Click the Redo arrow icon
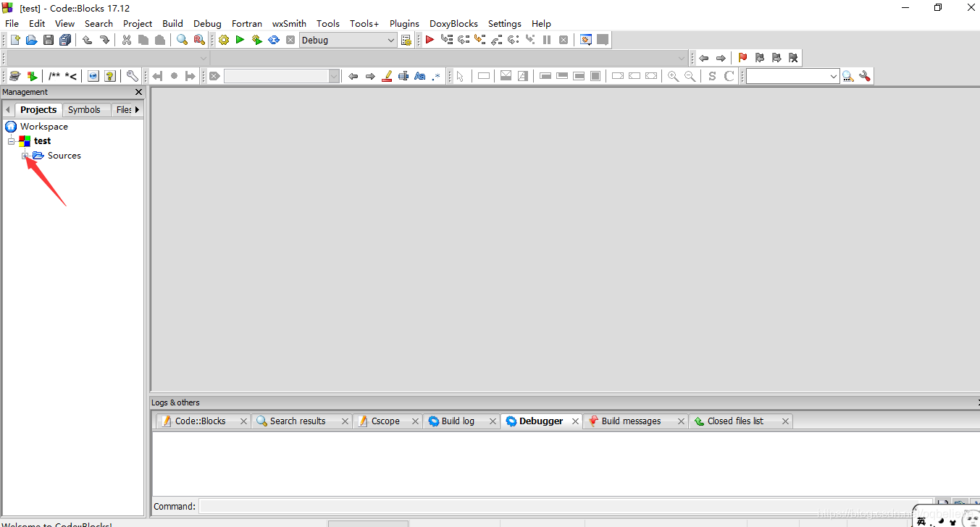980x527 pixels. coord(104,41)
